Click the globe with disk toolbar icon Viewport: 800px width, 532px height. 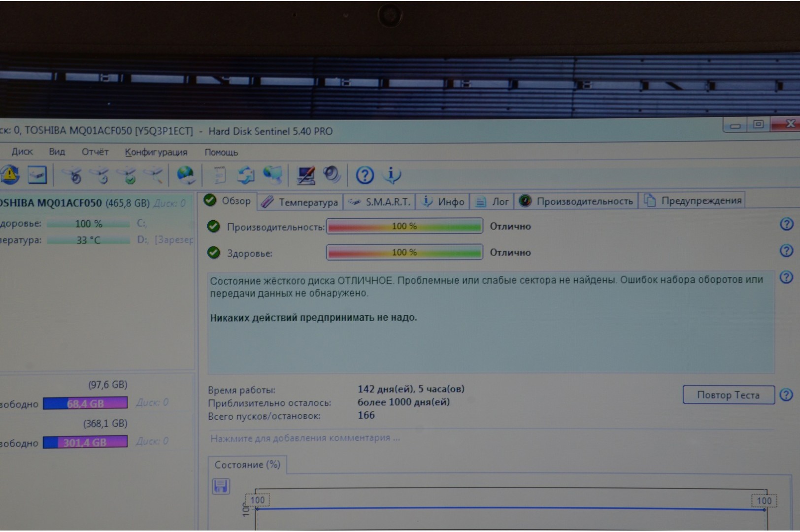pos(186,175)
